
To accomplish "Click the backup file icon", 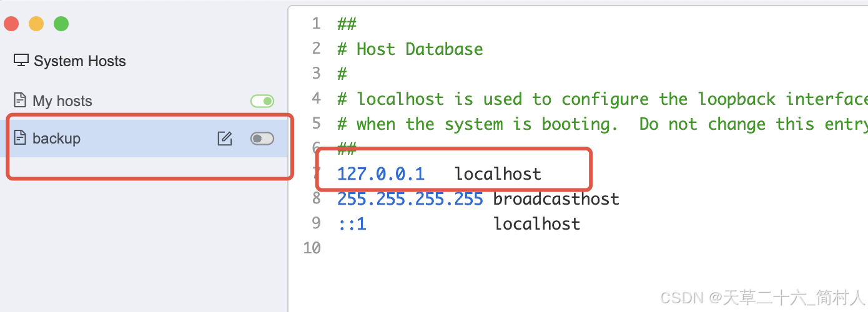I will click(21, 138).
